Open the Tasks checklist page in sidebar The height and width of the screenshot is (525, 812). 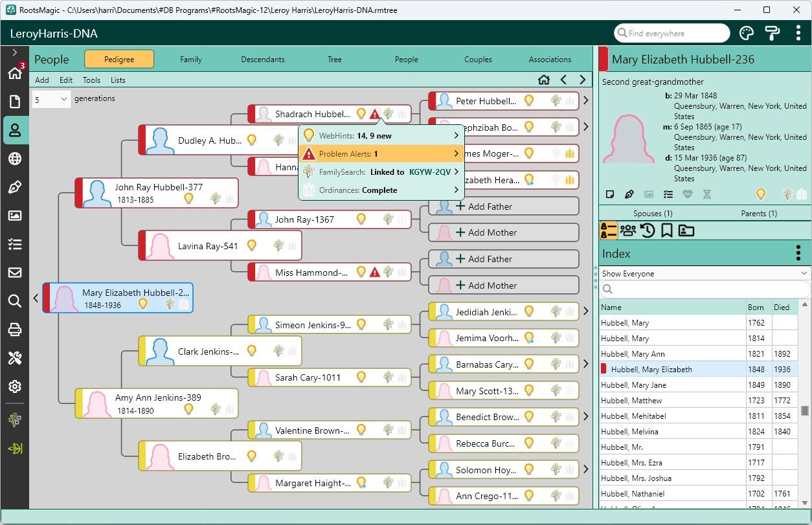click(x=15, y=244)
